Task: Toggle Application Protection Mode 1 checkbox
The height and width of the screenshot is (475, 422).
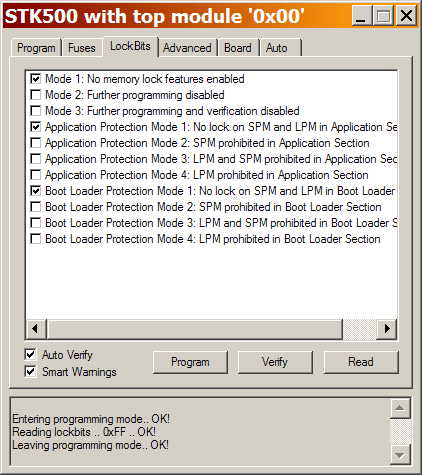Action: [x=35, y=127]
